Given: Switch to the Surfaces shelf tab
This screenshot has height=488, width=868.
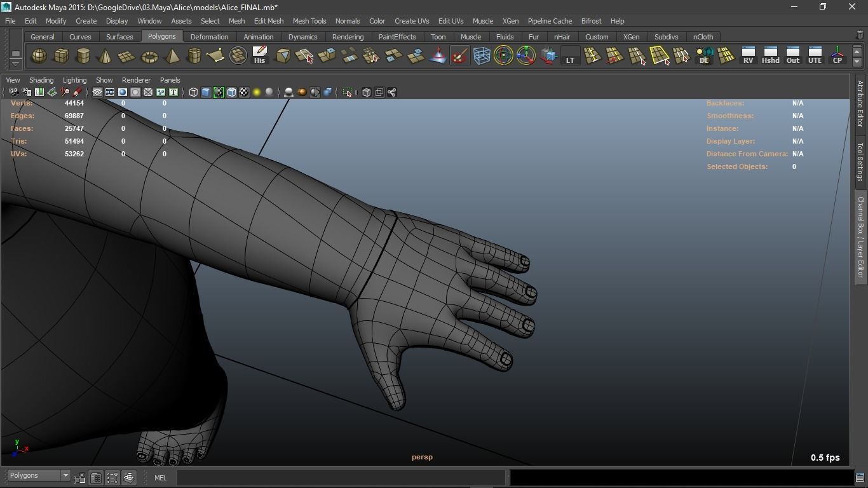Looking at the screenshot, I should [x=119, y=37].
